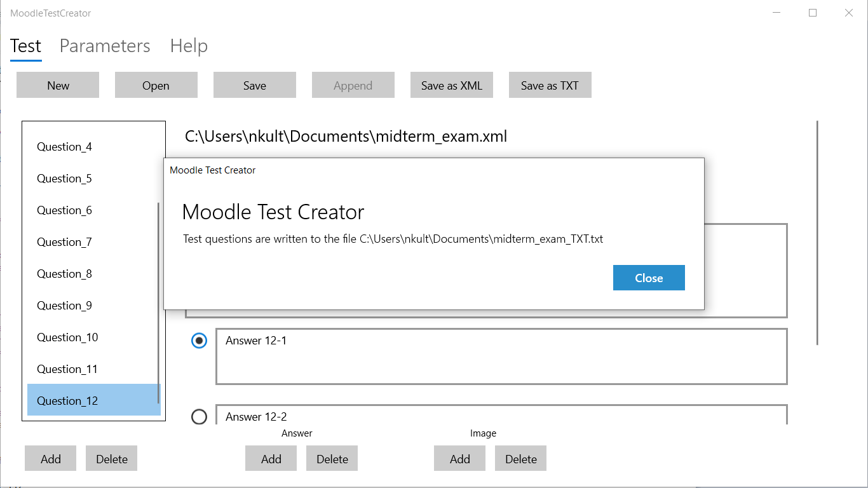
Task: Delete the image with the Image Delete button
Action: click(x=521, y=459)
